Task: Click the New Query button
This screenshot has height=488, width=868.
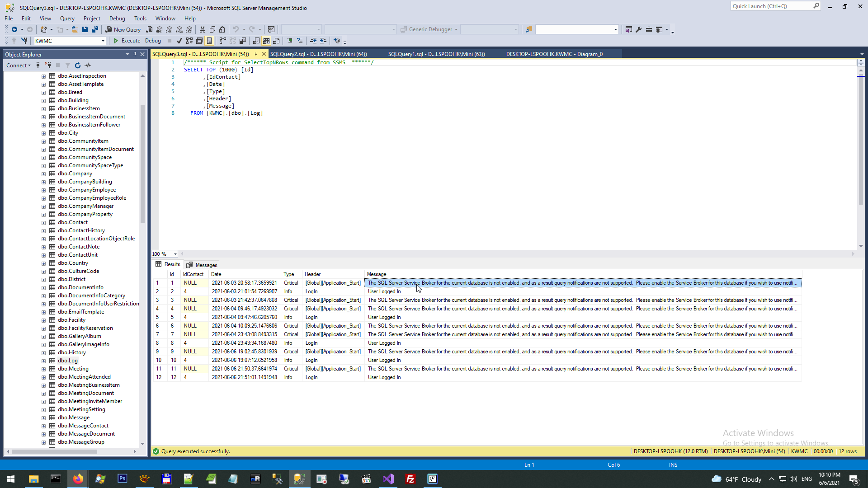Action: coord(123,29)
